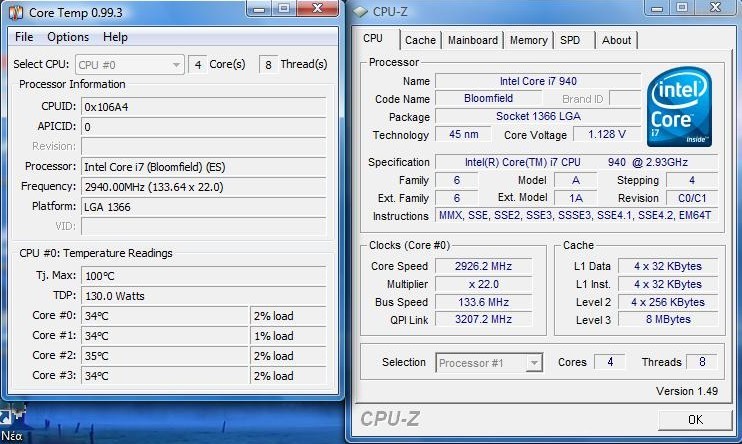Switch to the Cache tab in CPU-Z
742x444 pixels.
click(420, 40)
